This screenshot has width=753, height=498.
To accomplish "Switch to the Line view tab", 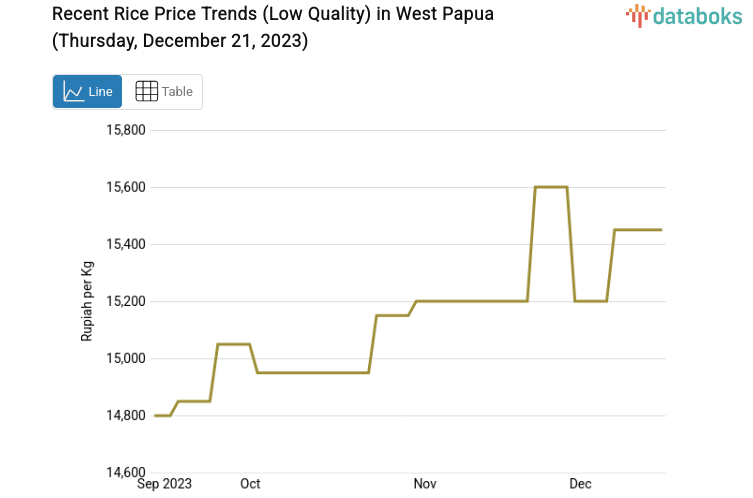I will click(x=87, y=91).
